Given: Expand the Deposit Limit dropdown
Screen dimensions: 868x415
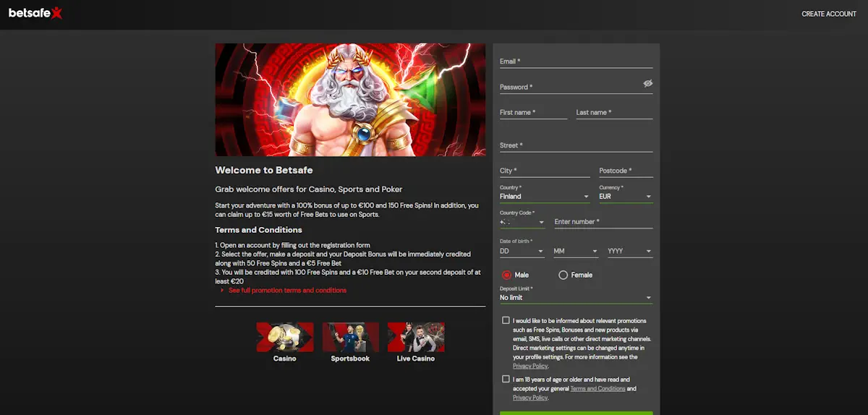Looking at the screenshot, I should (x=576, y=298).
